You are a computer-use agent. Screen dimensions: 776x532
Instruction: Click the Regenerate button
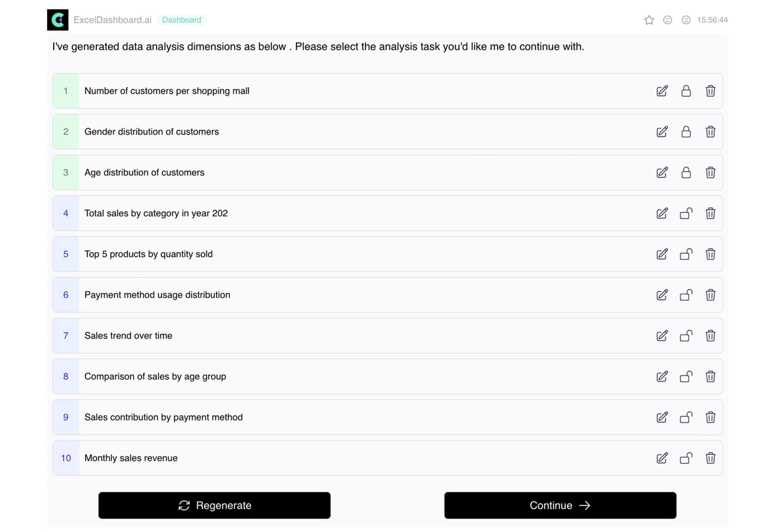[214, 505]
